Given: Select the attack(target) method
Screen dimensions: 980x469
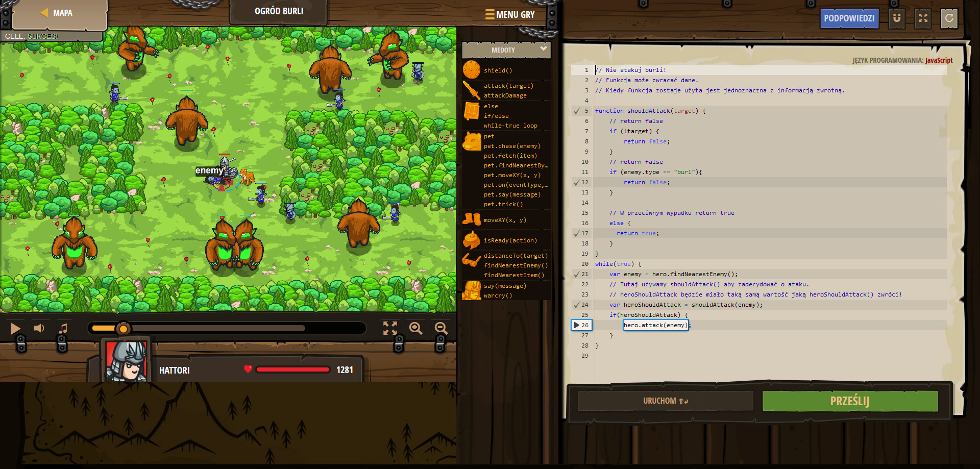Looking at the screenshot, I should [x=509, y=86].
